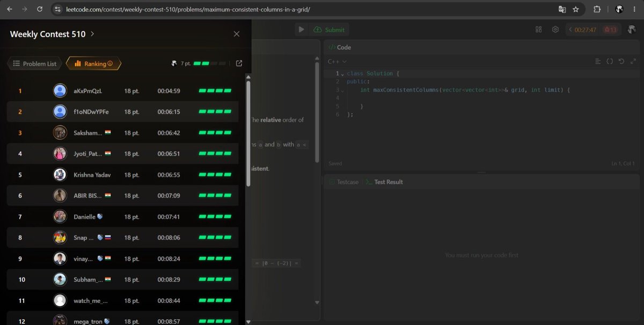Switch to Problem List tab
Image resolution: width=644 pixels, height=325 pixels.
(34, 63)
